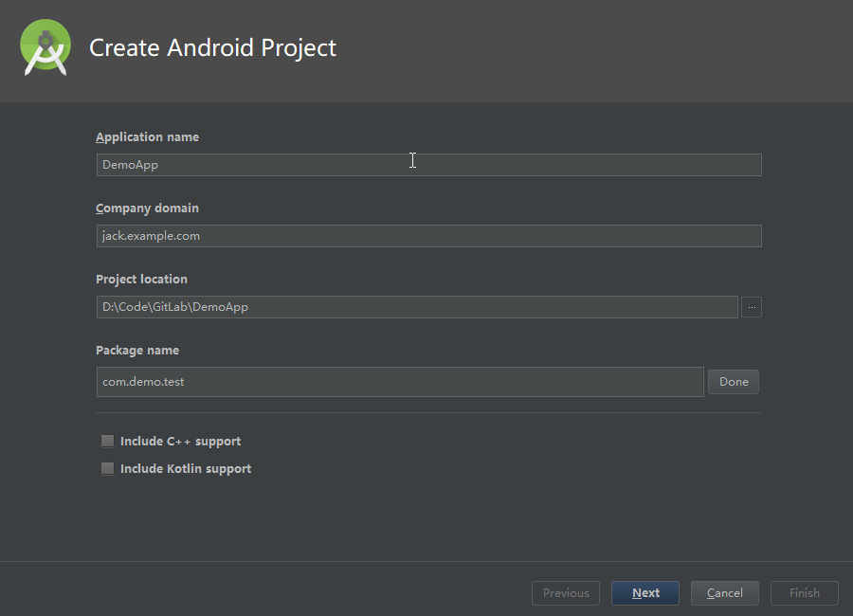Click the Android Studio logo icon
Image resolution: width=853 pixels, height=616 pixels.
[45, 47]
